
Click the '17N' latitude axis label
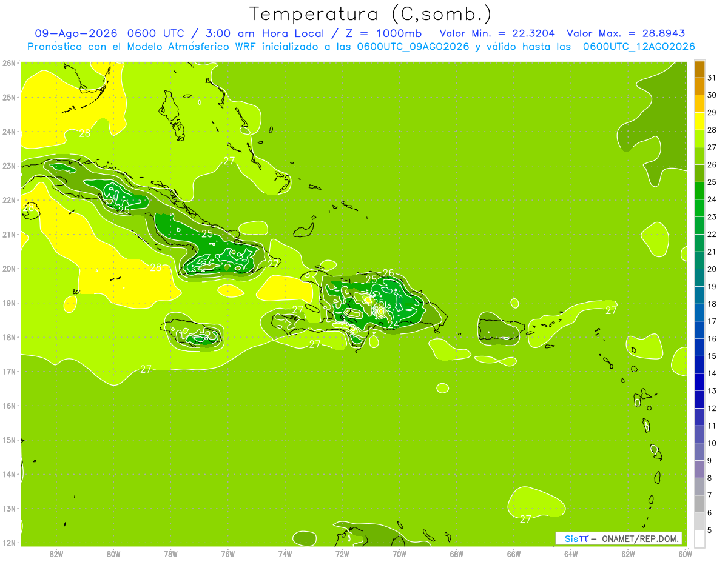8,372
